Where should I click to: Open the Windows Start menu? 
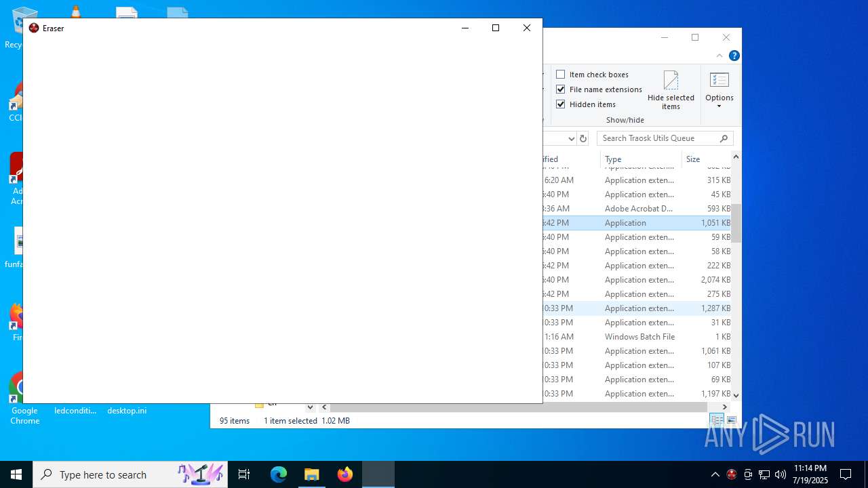(16, 474)
